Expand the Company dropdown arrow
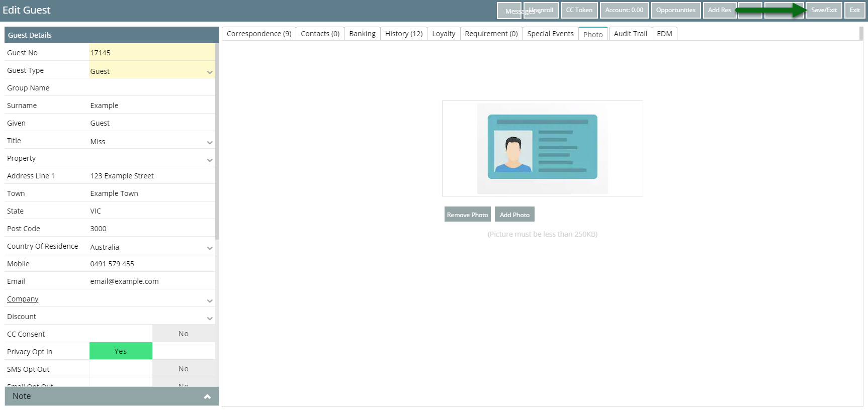The height and width of the screenshot is (411, 868). pyautogui.click(x=210, y=300)
